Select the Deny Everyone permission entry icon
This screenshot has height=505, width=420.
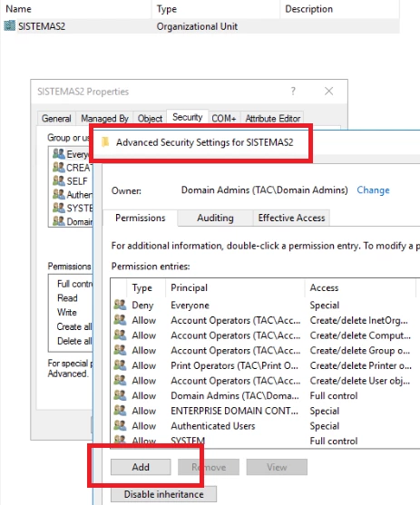pos(120,305)
